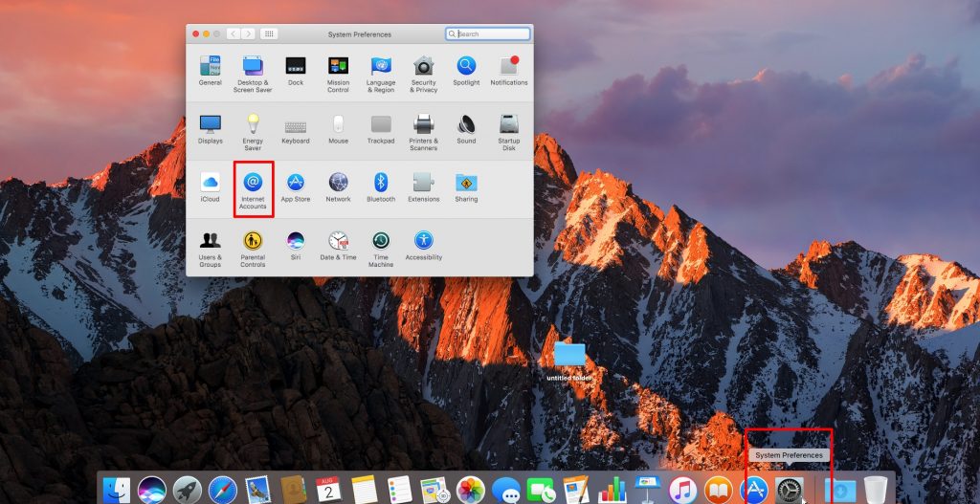Open Energy Saver preferences
980x504 pixels.
253,132
